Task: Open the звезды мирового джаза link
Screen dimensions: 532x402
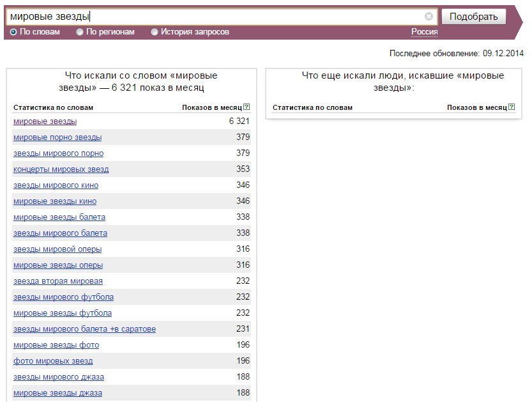Action: (x=59, y=376)
